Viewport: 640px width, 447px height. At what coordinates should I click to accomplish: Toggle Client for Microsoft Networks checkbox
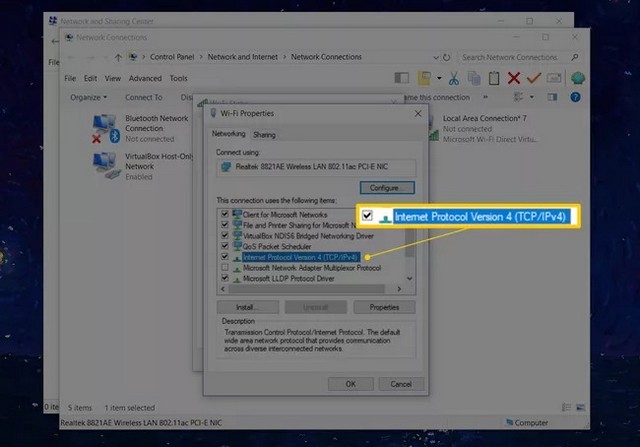[x=223, y=214]
